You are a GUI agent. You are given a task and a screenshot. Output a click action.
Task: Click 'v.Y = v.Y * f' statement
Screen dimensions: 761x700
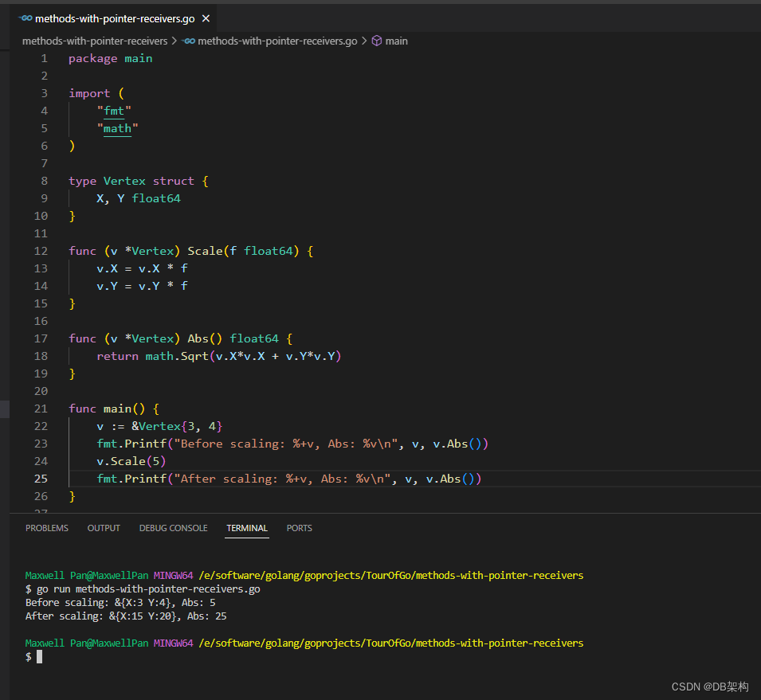point(142,286)
